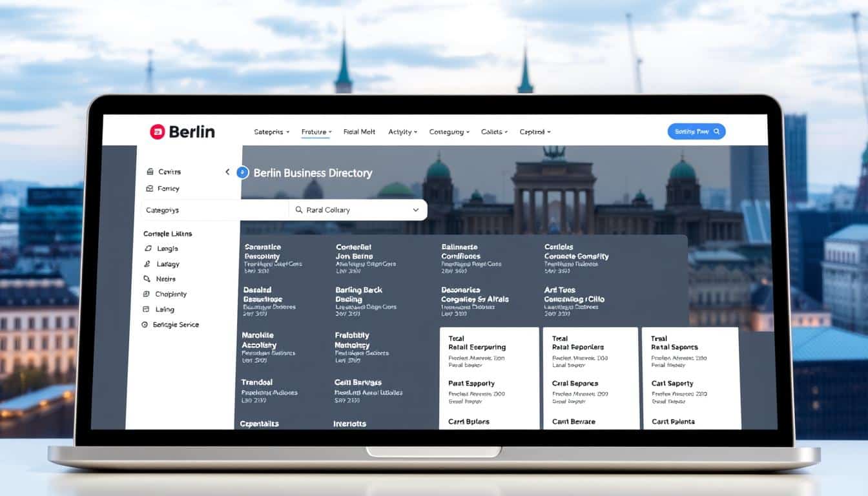The image size is (868, 496).
Task: Click the Laing sidebar icon
Action: pyautogui.click(x=148, y=309)
